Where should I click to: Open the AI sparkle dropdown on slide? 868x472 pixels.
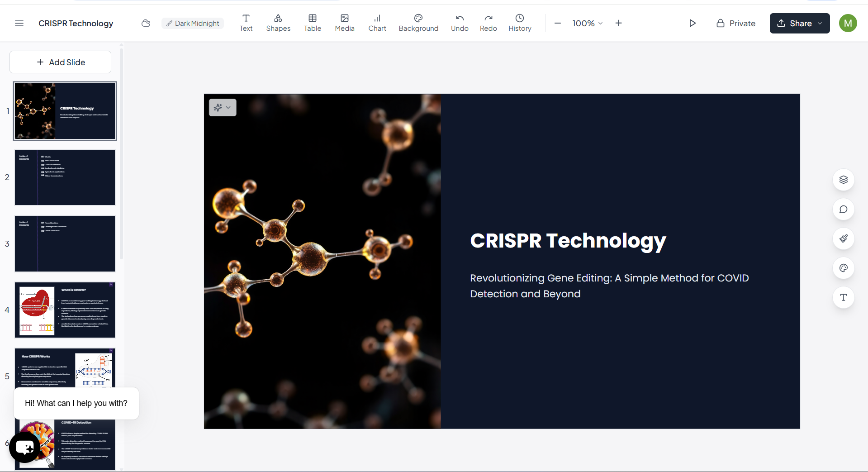(x=223, y=108)
